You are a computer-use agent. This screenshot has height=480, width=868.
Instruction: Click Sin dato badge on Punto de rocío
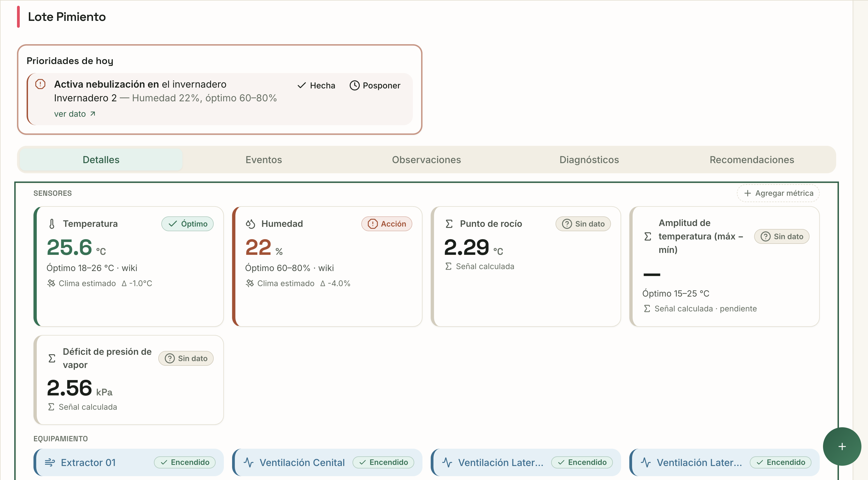[x=583, y=224]
